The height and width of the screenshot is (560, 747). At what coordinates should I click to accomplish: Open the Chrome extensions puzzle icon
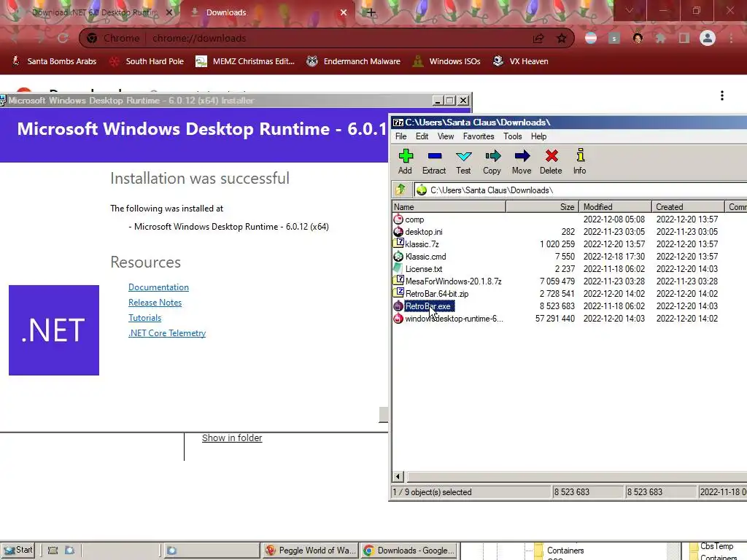tap(661, 38)
